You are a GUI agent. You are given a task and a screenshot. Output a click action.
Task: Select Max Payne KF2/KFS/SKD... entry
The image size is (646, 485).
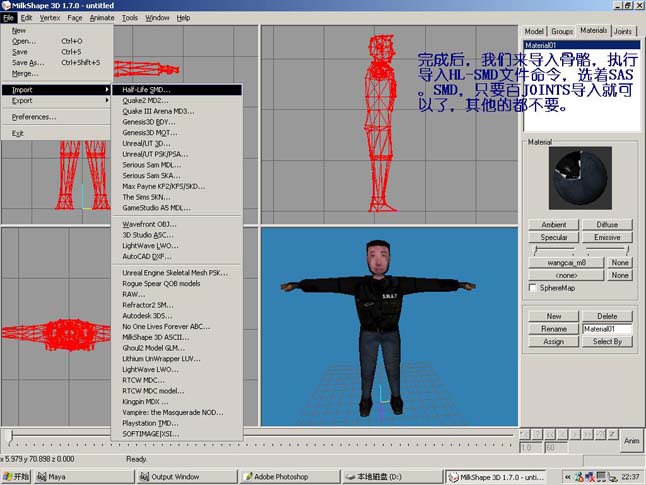pos(177,186)
